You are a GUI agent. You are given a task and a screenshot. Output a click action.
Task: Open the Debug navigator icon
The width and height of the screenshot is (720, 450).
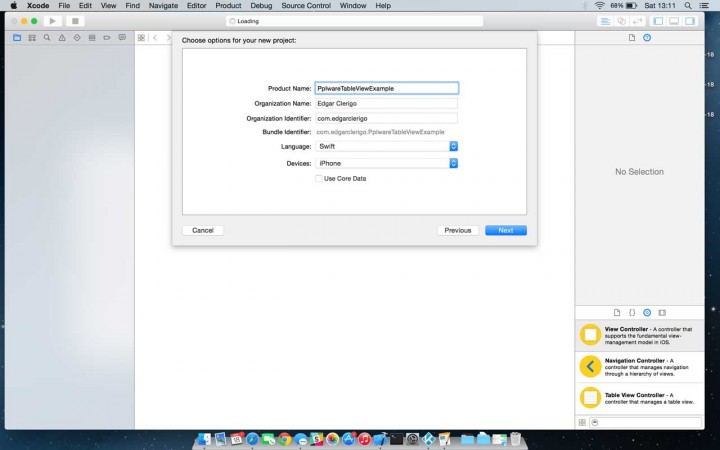pyautogui.click(x=92, y=38)
